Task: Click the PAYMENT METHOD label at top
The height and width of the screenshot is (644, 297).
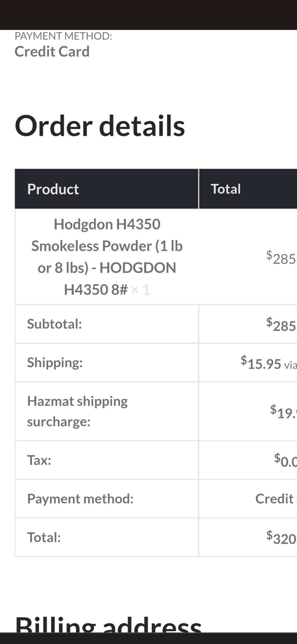Action: pos(63,36)
